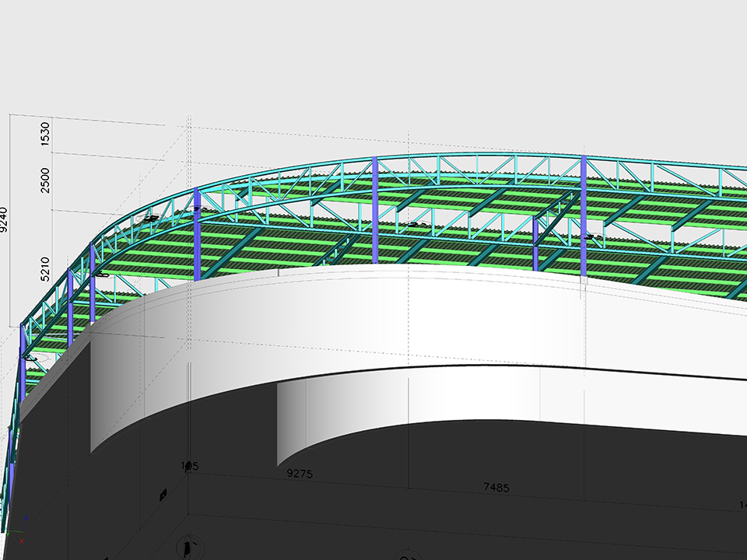Click the black marker symbol on dark floor
The image size is (747, 560).
point(163,494)
